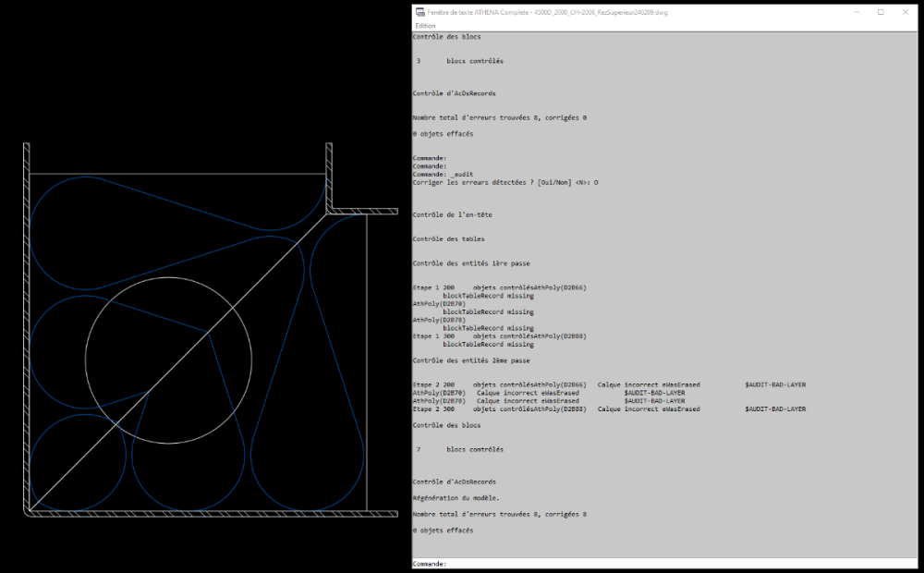This screenshot has width=924, height=573.
Task: Close the ATHENA text window
Action: [x=906, y=12]
